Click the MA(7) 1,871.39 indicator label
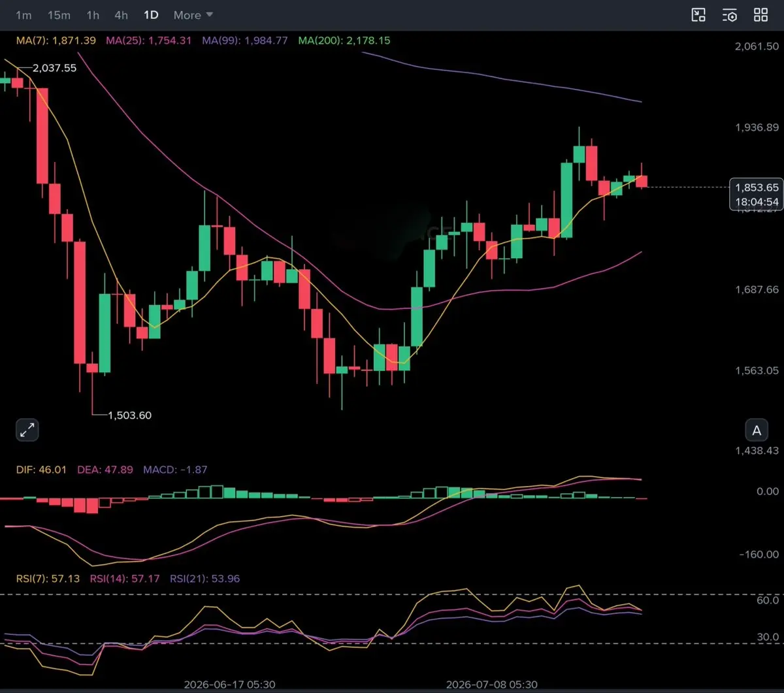Viewport: 784px width, 693px height. (56, 40)
